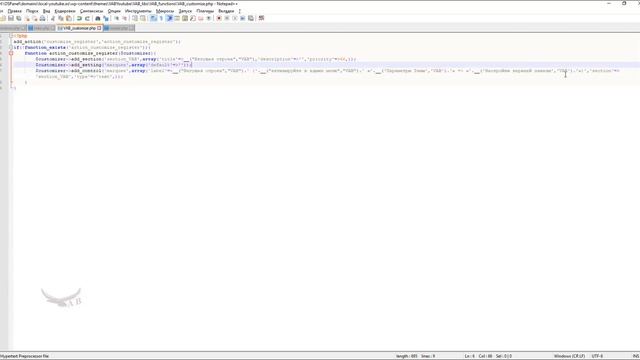Open Find with the binoculars icon
640x360 pixels.
tap(98, 18)
